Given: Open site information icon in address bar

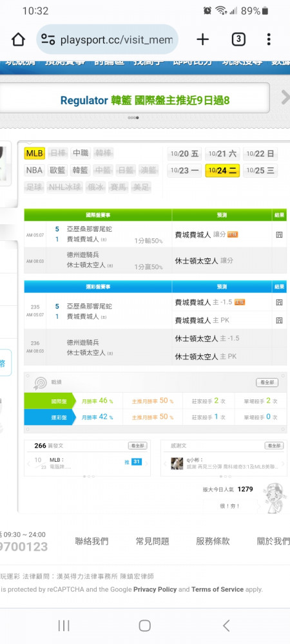Looking at the screenshot, I should click(x=48, y=39).
